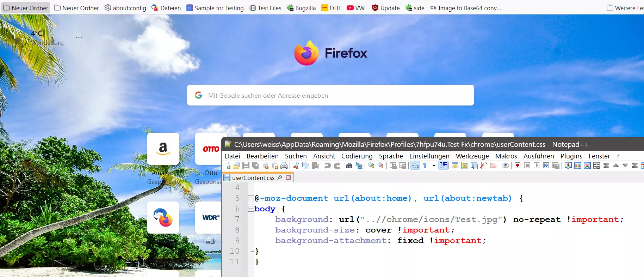Toggle word wrap in the toolbar
This screenshot has height=277, width=644.
[415, 165]
